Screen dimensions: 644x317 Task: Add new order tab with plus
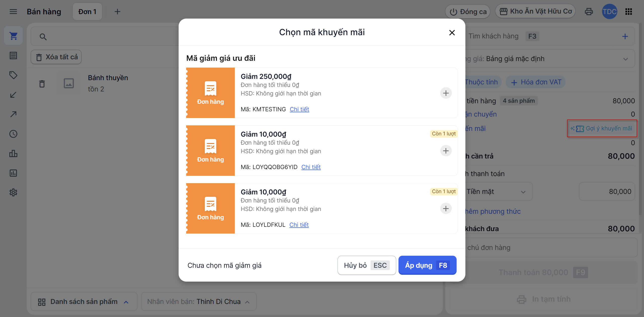[x=117, y=12]
